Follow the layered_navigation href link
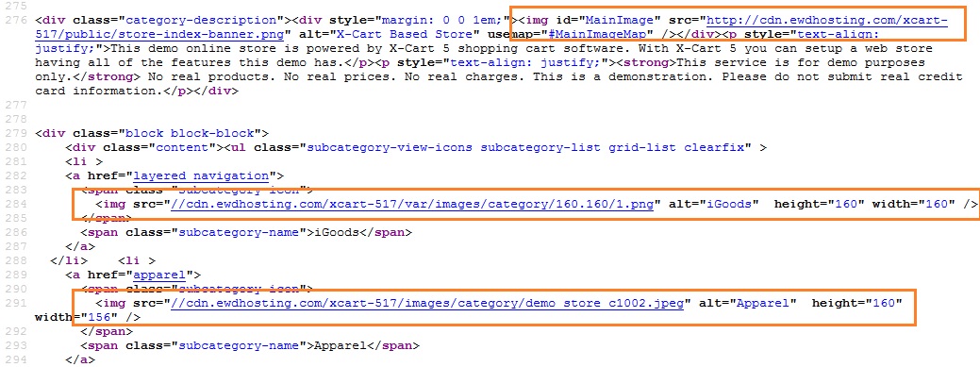The image size is (980, 367). [x=201, y=175]
